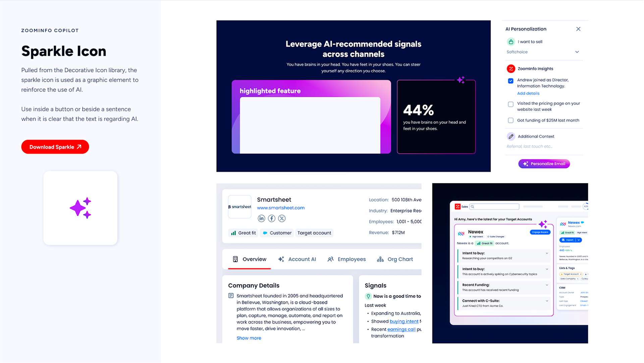The width and height of the screenshot is (644, 363).
Task: Click the Download Sparkle button
Action: coord(55,147)
